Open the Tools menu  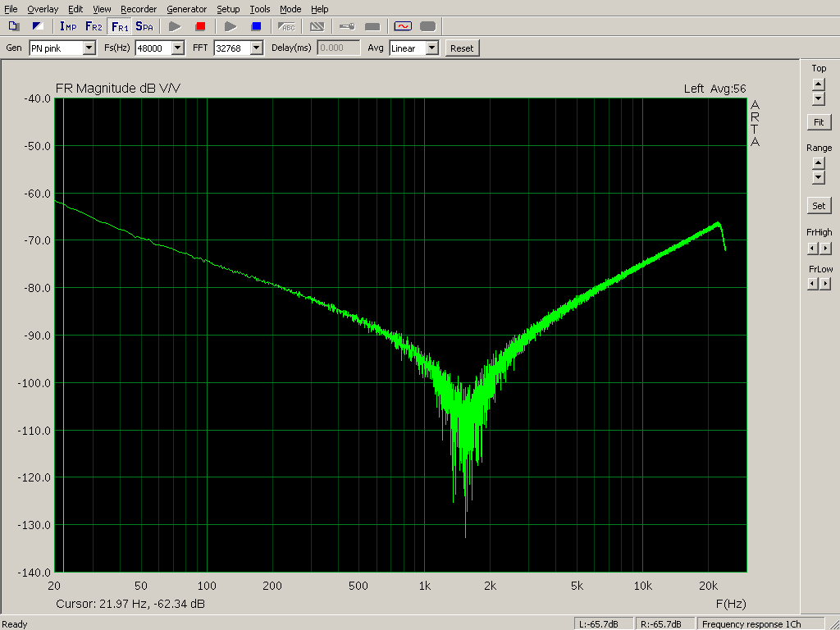(x=260, y=9)
